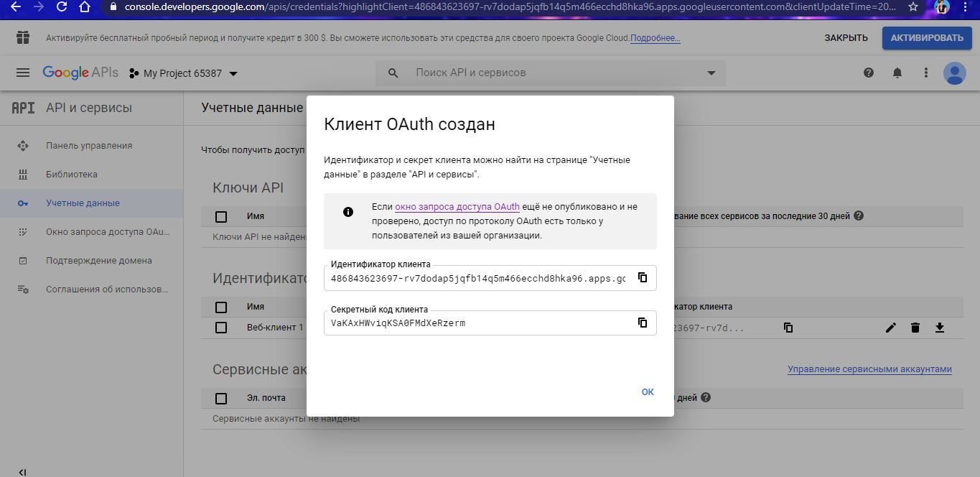Open Окно запроса доступа OAuth in sidebar

coord(108,231)
